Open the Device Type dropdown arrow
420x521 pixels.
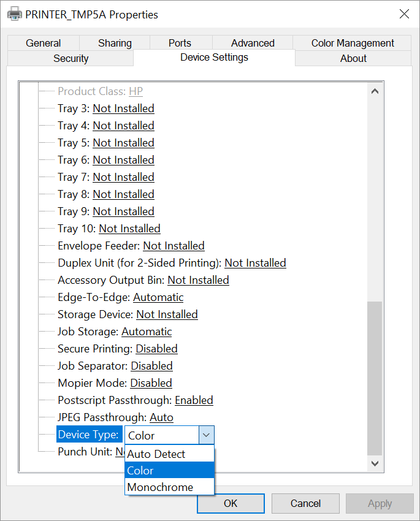(207, 435)
